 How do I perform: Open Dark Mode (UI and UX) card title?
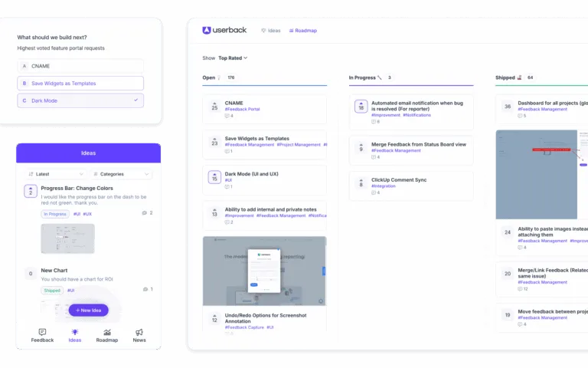(252, 174)
